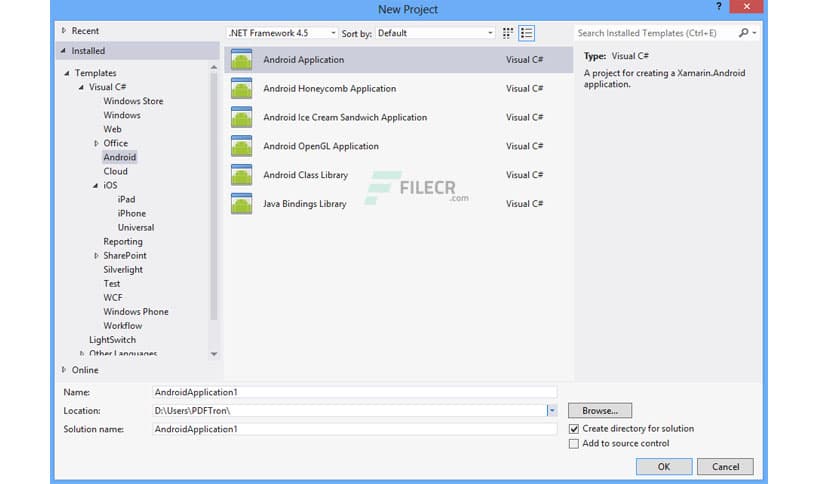This screenshot has height=484, width=836.
Task: Select iPad under iOS
Action: point(126,199)
